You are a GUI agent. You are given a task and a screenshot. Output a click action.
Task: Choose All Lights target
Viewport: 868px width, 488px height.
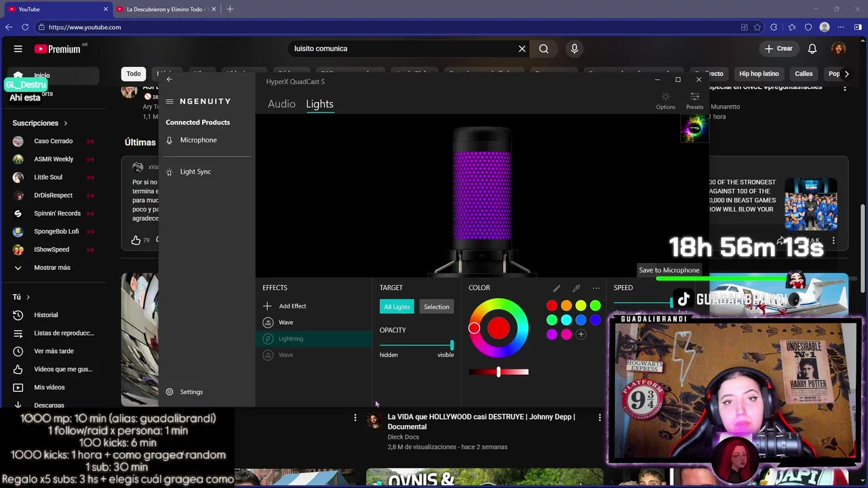pyautogui.click(x=397, y=307)
